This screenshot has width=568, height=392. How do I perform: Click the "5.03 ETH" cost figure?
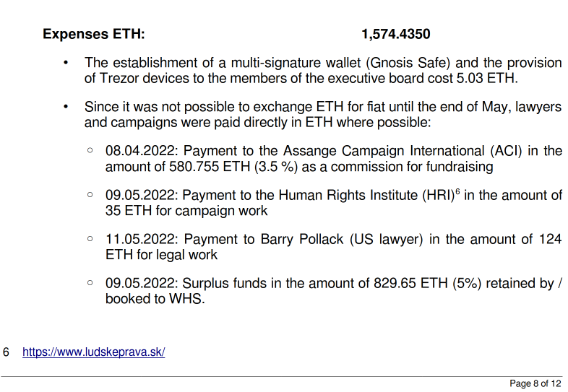click(x=490, y=79)
